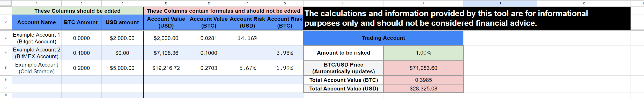Click the Account Name column header cell
The height and width of the screenshot is (98, 644).
click(36, 22)
